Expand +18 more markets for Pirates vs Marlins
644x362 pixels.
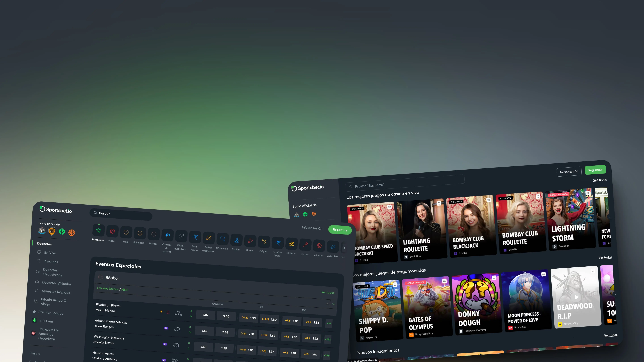click(329, 323)
